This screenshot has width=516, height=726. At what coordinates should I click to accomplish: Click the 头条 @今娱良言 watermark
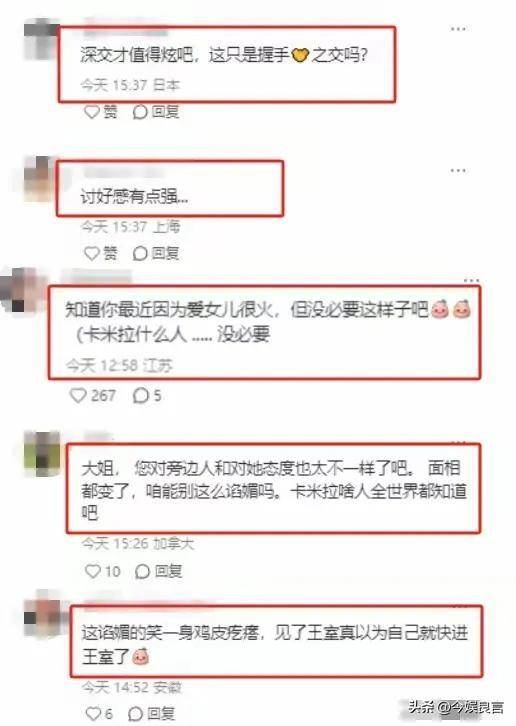(x=456, y=707)
